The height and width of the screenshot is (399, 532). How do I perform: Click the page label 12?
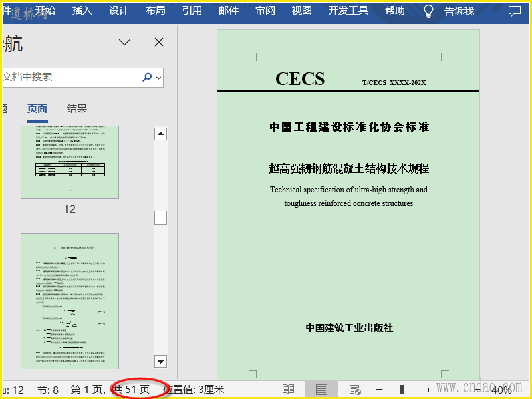click(x=70, y=209)
